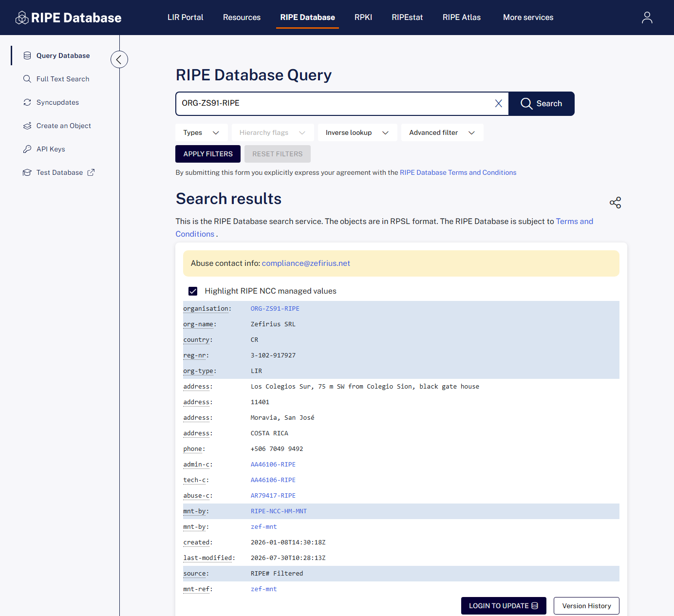Open the ORG-ZS91-RIPE organisation link
This screenshot has width=674, height=616.
click(275, 309)
